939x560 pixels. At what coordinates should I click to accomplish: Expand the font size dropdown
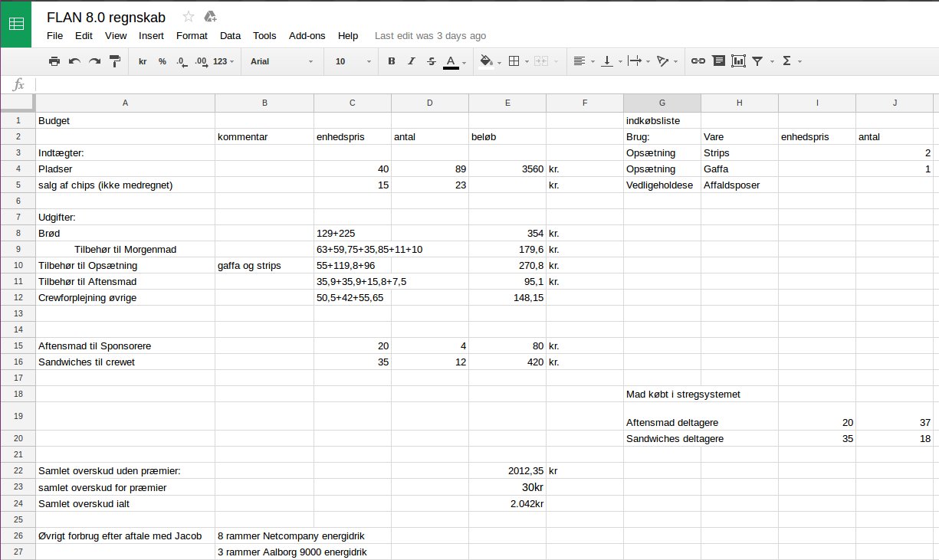[353, 61]
